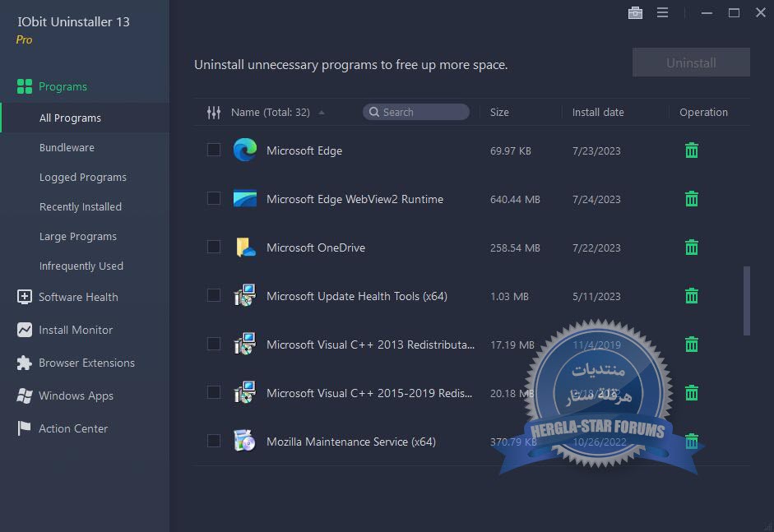Open the Action Center section

click(73, 428)
